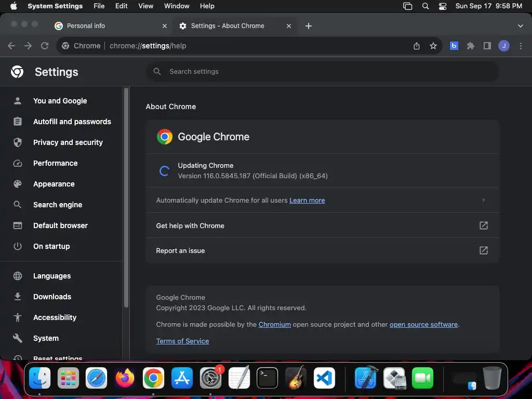The width and height of the screenshot is (532, 399).
Task: Close the Personal info tab
Action: coord(165,26)
